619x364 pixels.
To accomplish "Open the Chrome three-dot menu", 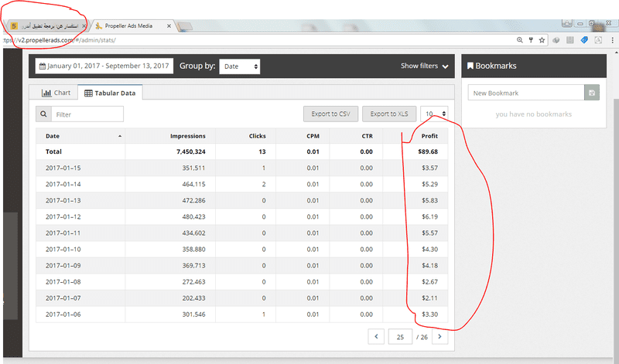I will (611, 39).
